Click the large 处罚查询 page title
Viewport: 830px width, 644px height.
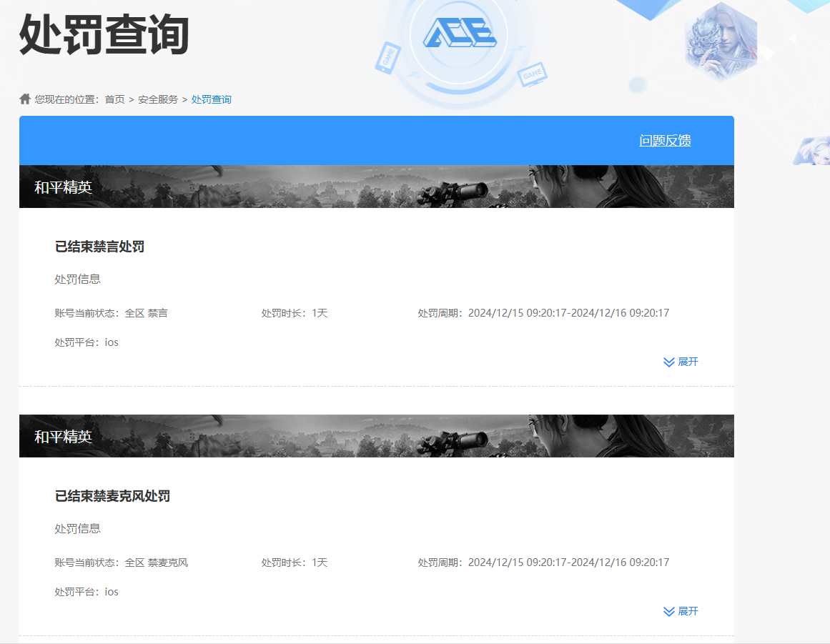tap(104, 34)
